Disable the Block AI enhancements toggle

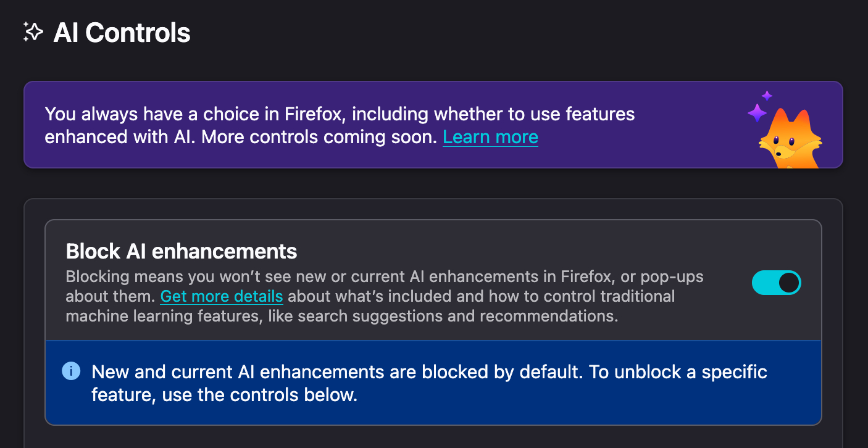[x=776, y=283]
